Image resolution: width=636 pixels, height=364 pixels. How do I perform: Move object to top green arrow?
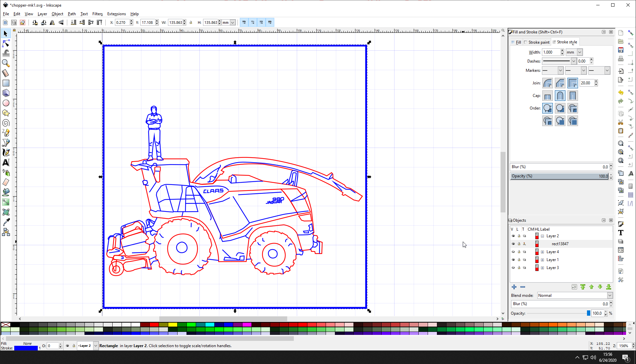(x=583, y=287)
